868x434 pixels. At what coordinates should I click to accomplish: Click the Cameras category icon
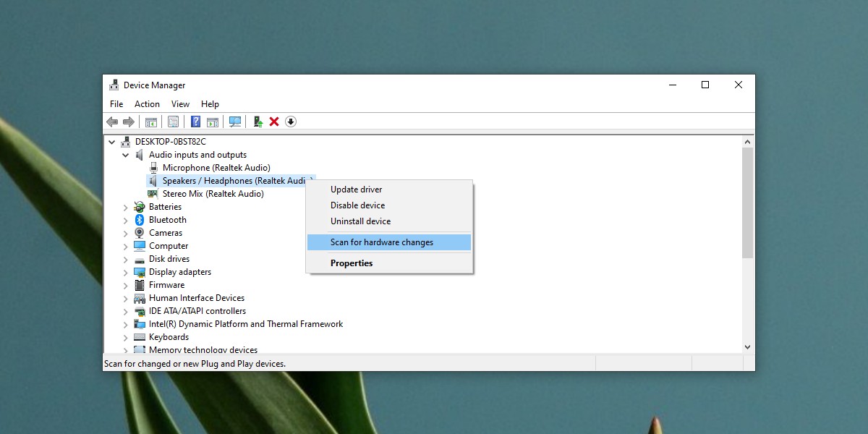point(140,233)
